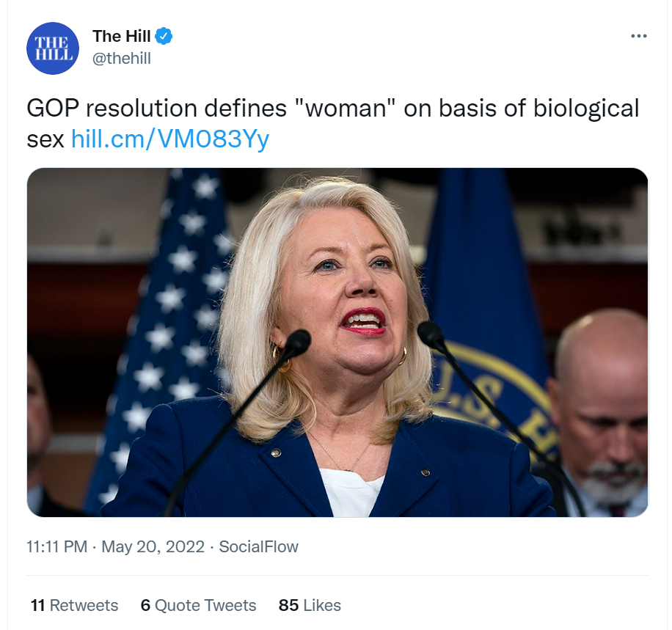Click the blue verified badge

[x=164, y=36]
